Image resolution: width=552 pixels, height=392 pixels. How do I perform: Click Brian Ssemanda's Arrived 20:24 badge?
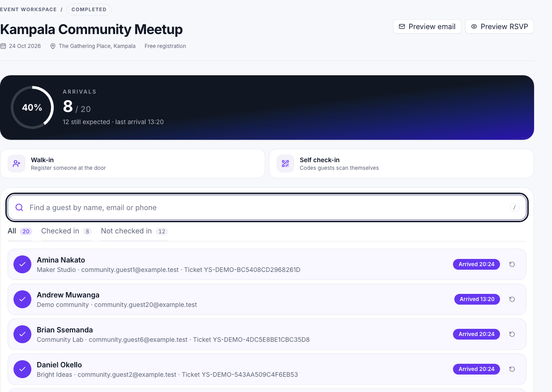[x=476, y=334]
